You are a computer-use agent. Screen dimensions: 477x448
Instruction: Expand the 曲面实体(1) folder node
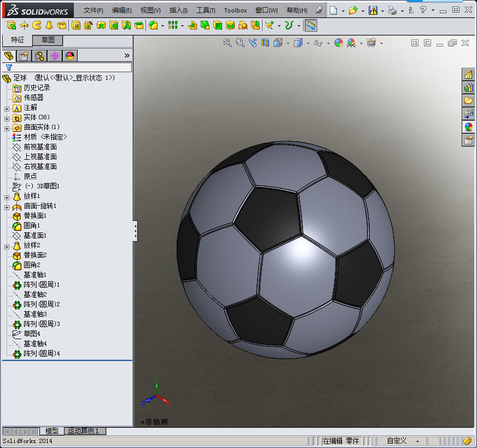click(7, 129)
